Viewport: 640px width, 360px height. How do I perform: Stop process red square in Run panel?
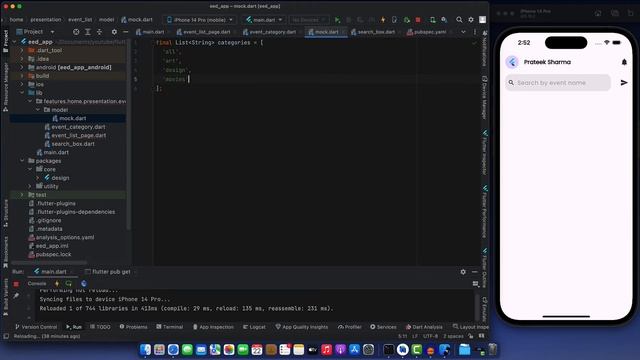click(x=16, y=284)
